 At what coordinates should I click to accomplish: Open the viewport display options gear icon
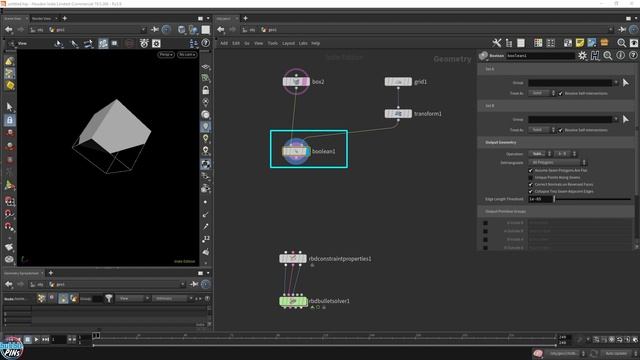(156, 43)
